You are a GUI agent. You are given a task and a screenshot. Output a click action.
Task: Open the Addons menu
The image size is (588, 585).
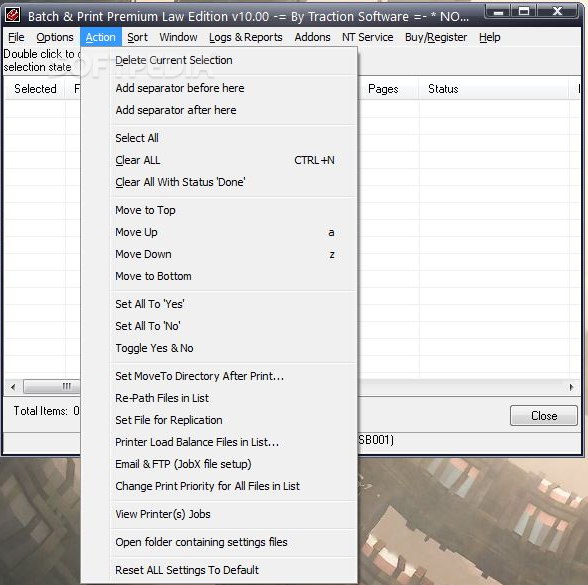click(x=312, y=37)
